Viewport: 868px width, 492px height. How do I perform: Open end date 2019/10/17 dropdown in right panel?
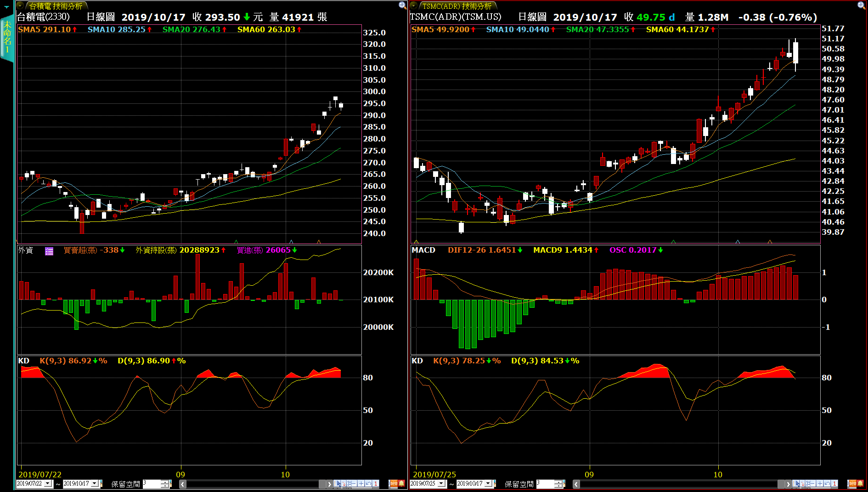(x=488, y=483)
